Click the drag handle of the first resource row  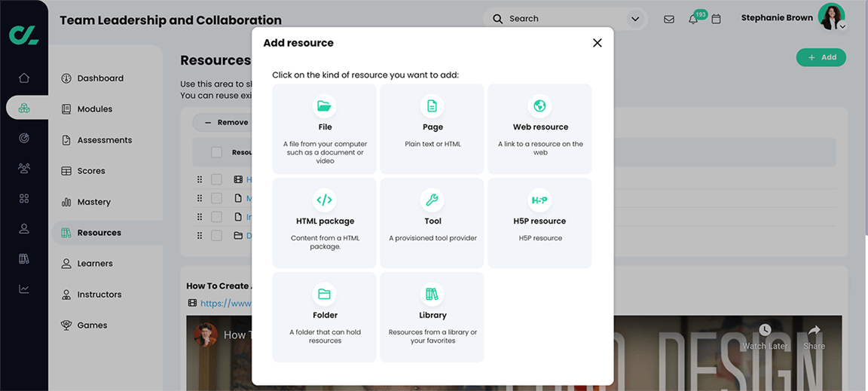click(x=200, y=179)
